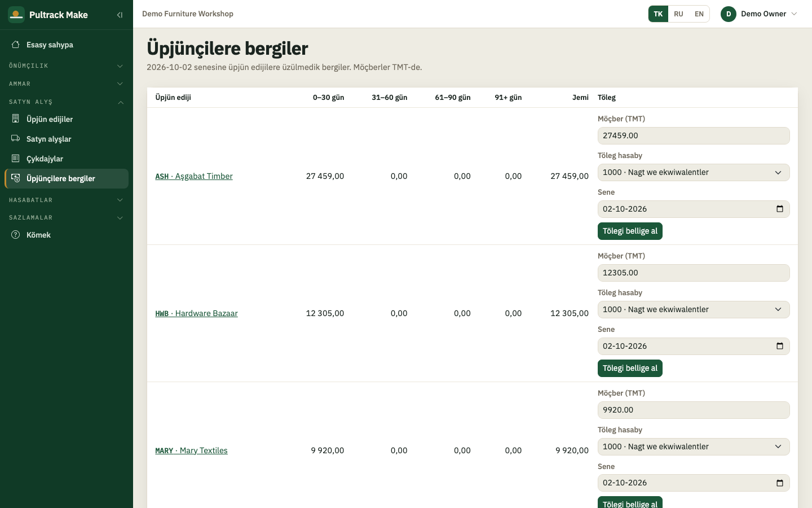Screen dimensions: 812x508
Task: Edit the Mary Textiles payment amount field
Action: click(694, 410)
